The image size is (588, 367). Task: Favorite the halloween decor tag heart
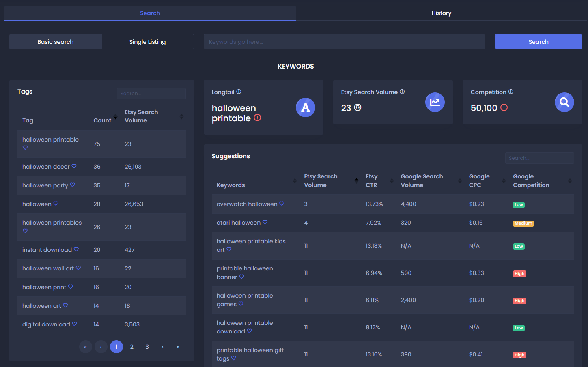point(74,166)
